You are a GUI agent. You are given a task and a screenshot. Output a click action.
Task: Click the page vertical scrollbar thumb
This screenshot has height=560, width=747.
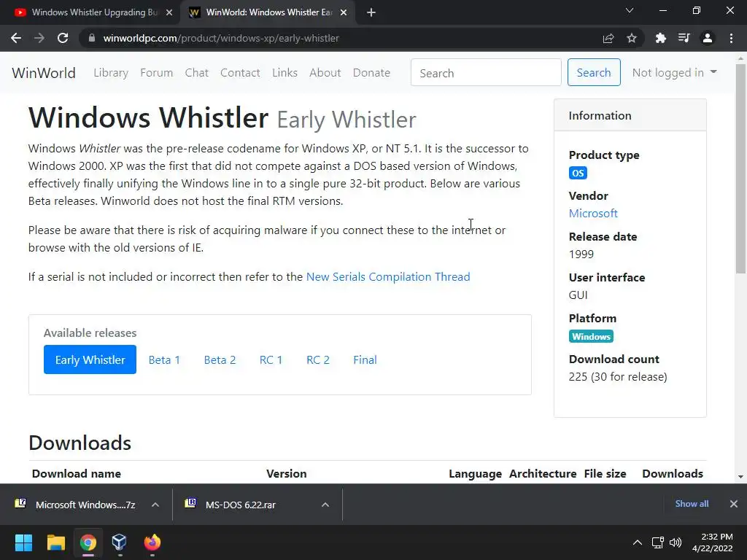point(740,168)
